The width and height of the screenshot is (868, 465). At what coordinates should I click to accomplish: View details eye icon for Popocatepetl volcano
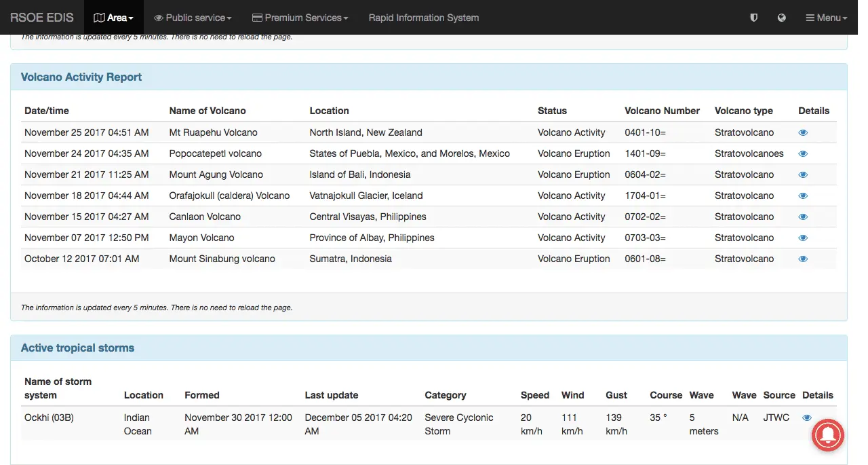pos(803,153)
